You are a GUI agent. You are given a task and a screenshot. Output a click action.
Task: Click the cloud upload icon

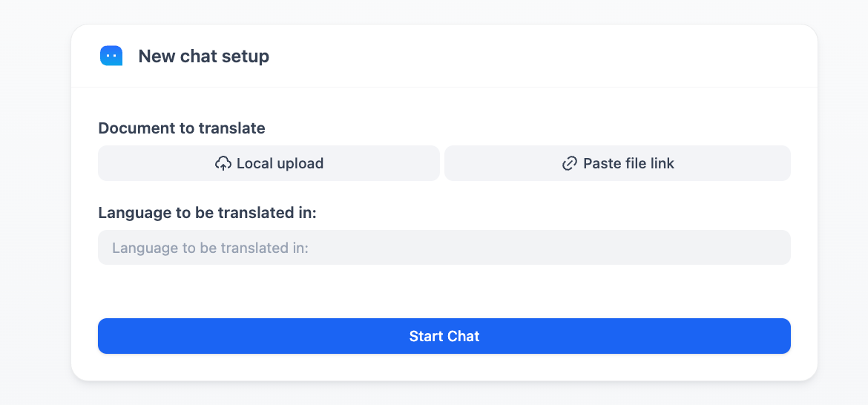click(x=223, y=164)
